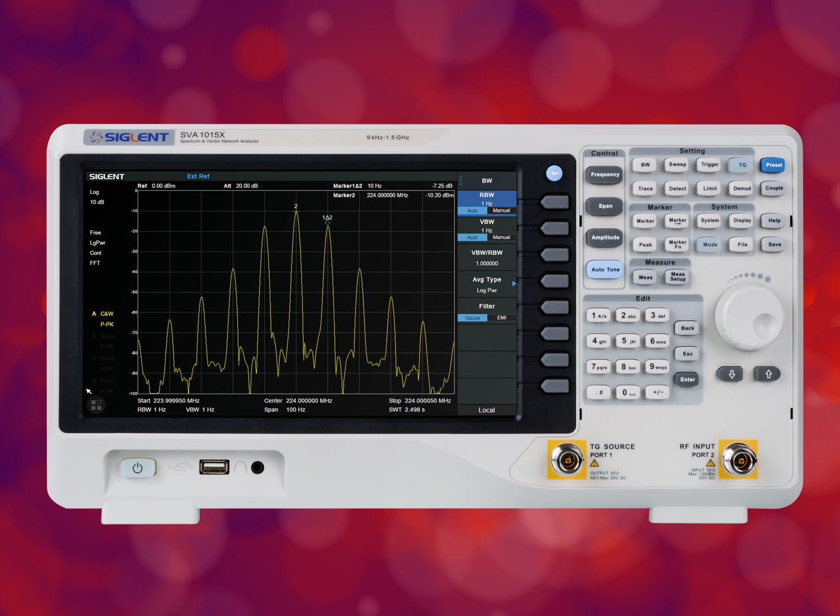
Task: Click the Save key
Action: tap(774, 244)
